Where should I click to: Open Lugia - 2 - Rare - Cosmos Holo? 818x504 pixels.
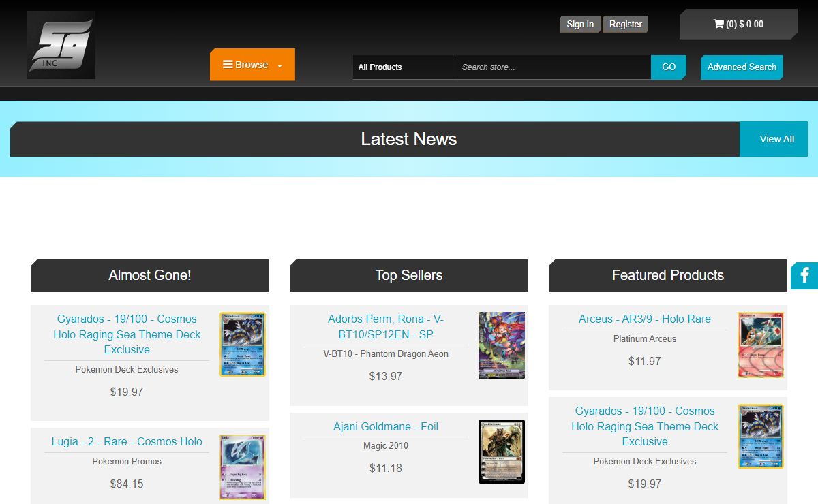pyautogui.click(x=127, y=441)
